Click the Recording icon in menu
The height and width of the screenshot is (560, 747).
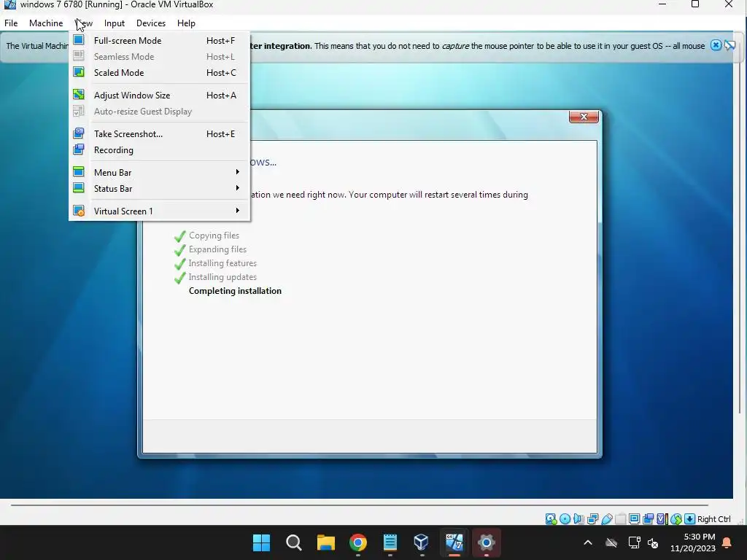[x=79, y=149]
